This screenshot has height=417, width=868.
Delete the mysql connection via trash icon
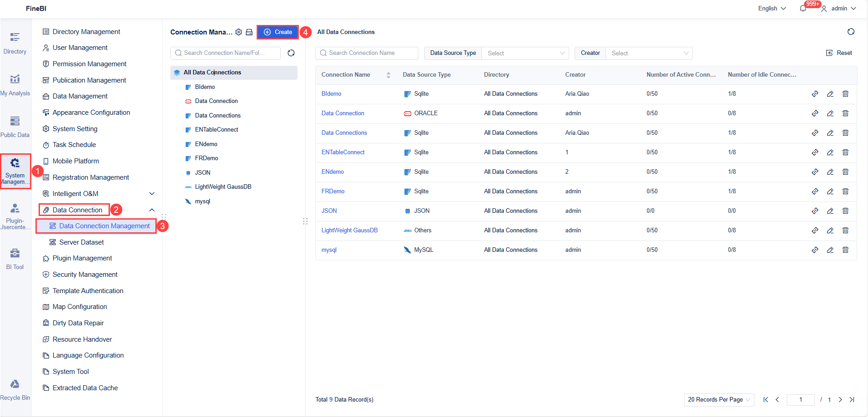pyautogui.click(x=846, y=250)
